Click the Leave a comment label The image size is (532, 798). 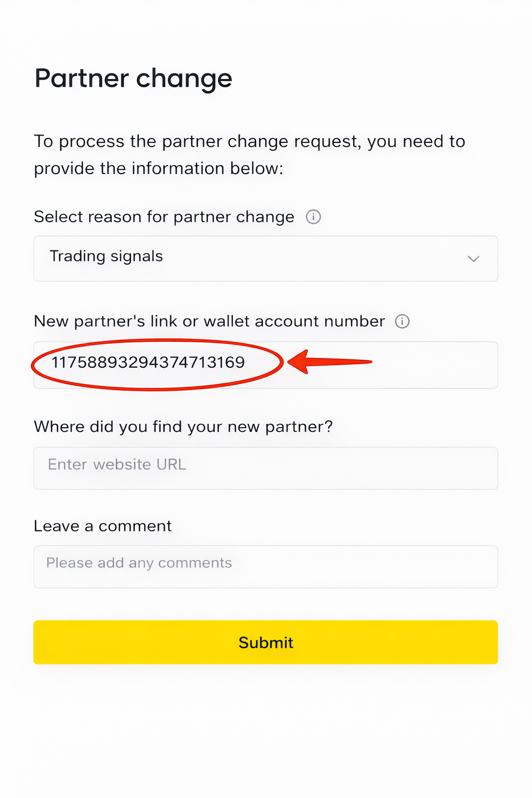pos(102,526)
